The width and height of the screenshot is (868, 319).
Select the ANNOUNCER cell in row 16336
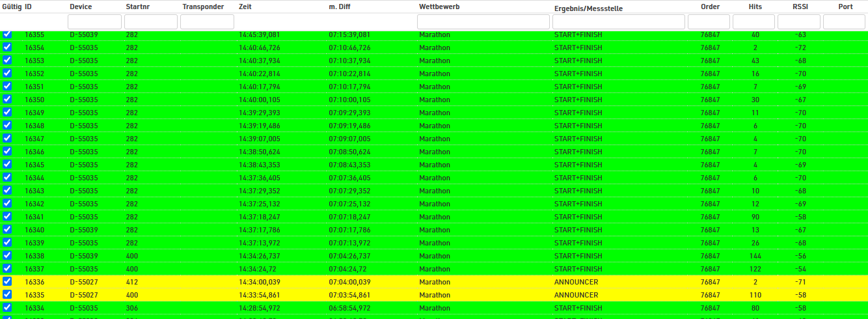click(576, 282)
